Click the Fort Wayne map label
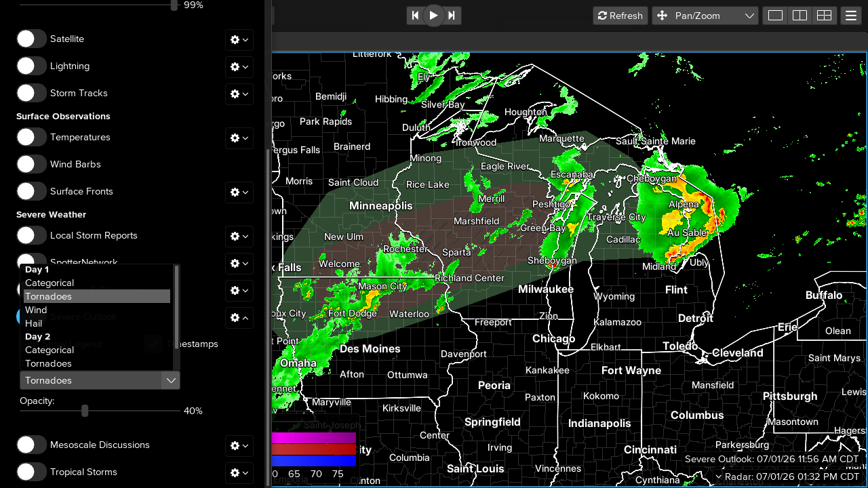This screenshot has height=488, width=868. 631,371
